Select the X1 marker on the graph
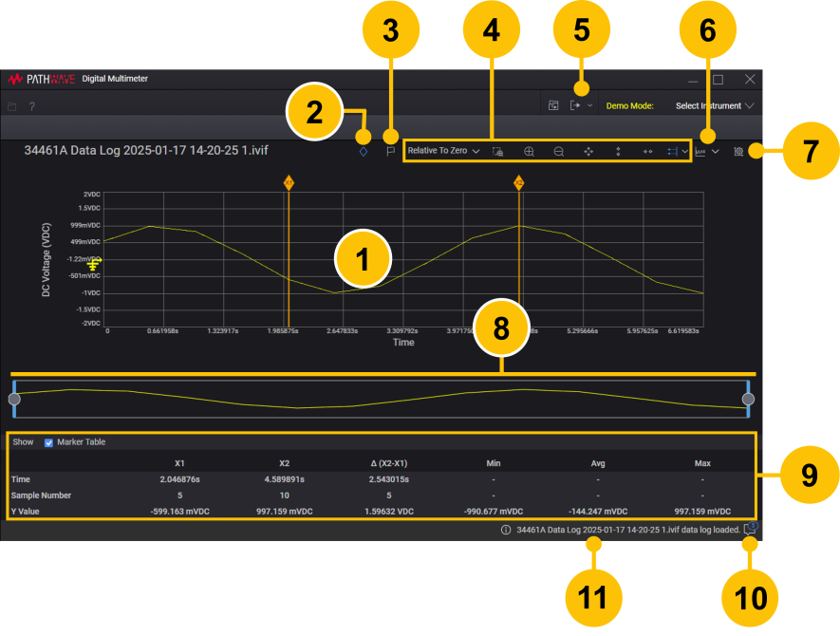 (289, 182)
